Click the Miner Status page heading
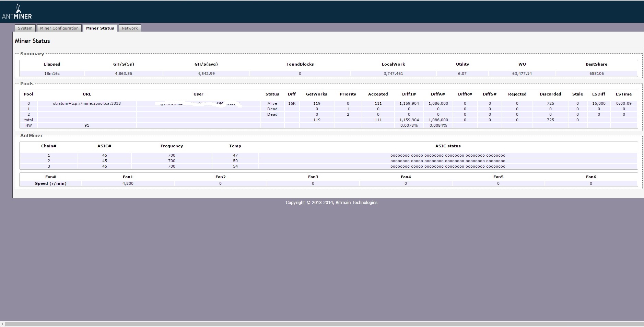Image resolution: width=644 pixels, height=327 pixels. pyautogui.click(x=32, y=41)
